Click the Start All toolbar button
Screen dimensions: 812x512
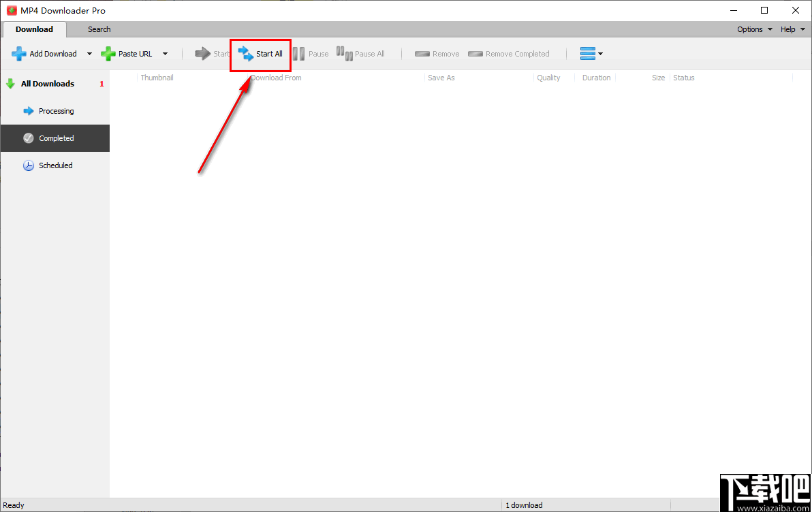(260, 54)
